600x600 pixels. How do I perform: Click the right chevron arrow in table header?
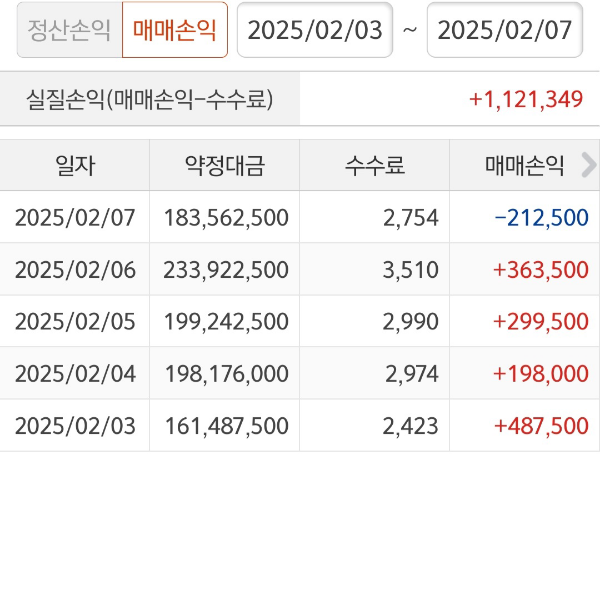tap(588, 165)
